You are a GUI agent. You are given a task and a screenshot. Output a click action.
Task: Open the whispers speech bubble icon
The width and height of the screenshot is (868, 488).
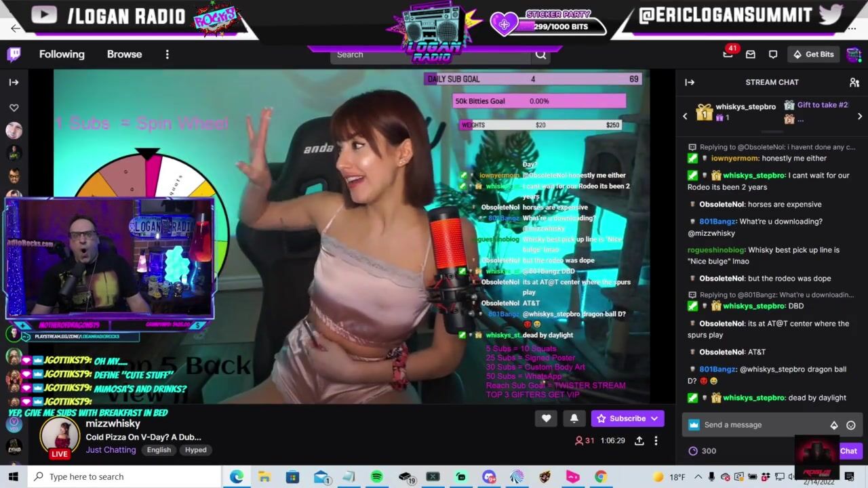[773, 54]
